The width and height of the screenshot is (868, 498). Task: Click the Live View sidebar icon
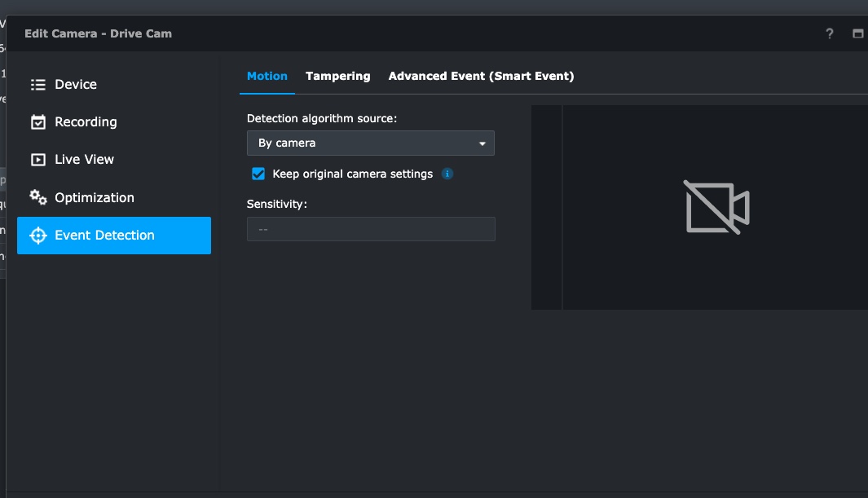tap(37, 159)
